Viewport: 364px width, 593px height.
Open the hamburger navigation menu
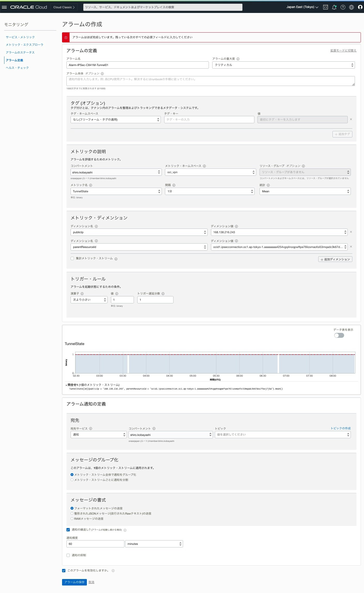point(4,7)
